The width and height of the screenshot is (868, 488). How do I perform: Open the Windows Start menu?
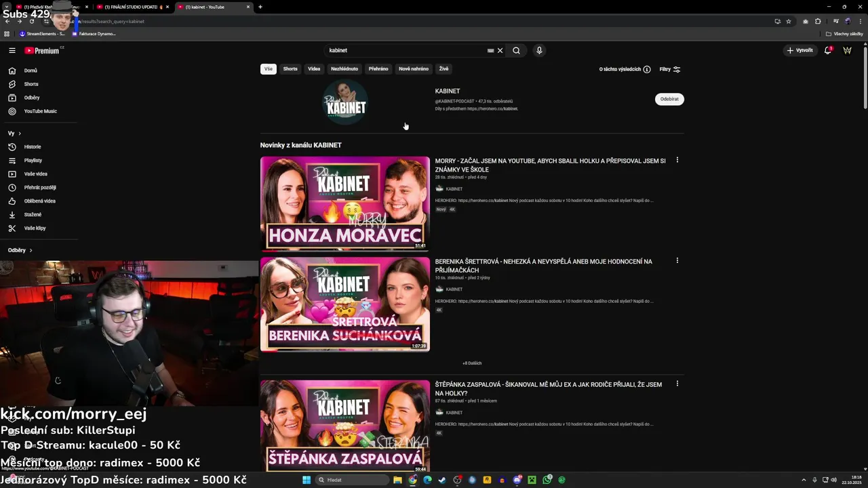pos(307,480)
